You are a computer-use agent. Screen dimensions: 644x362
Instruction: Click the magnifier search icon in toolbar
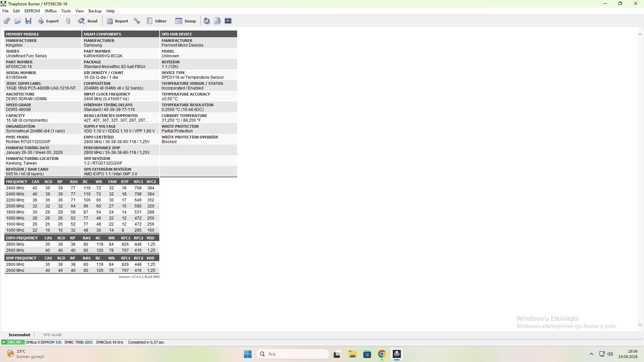click(207, 21)
